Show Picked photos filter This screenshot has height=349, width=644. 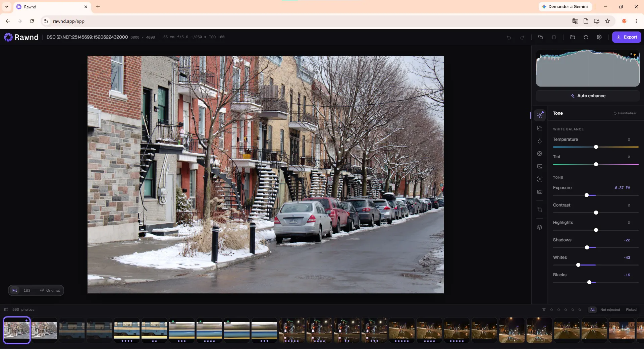pos(631,310)
